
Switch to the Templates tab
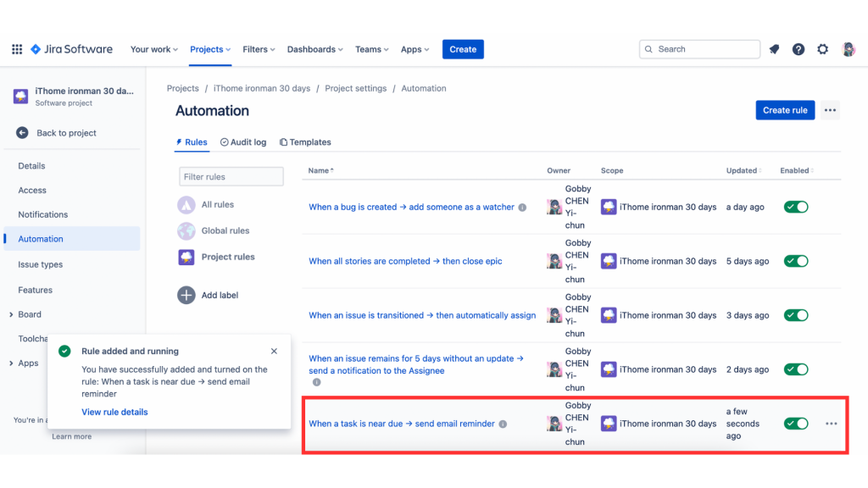(x=305, y=142)
